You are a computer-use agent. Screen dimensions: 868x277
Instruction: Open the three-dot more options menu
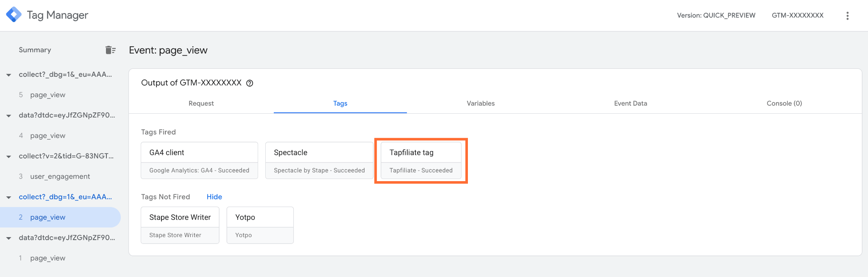pyautogui.click(x=847, y=16)
